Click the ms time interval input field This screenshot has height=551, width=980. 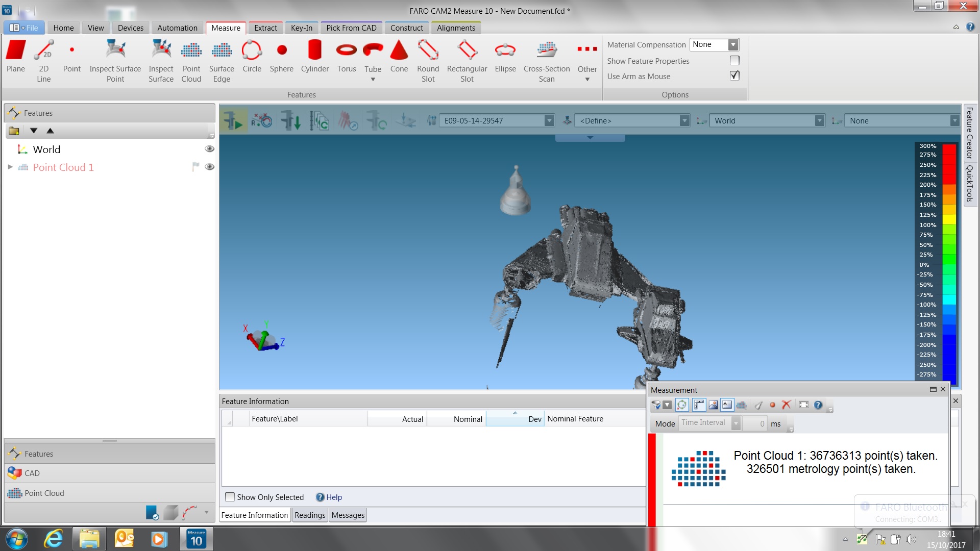[x=755, y=423]
